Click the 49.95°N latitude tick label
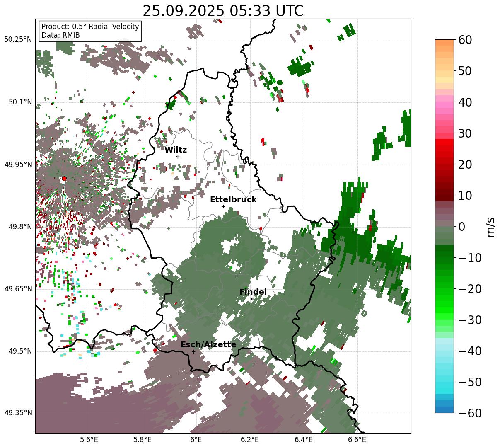500x448 pixels. (18, 165)
